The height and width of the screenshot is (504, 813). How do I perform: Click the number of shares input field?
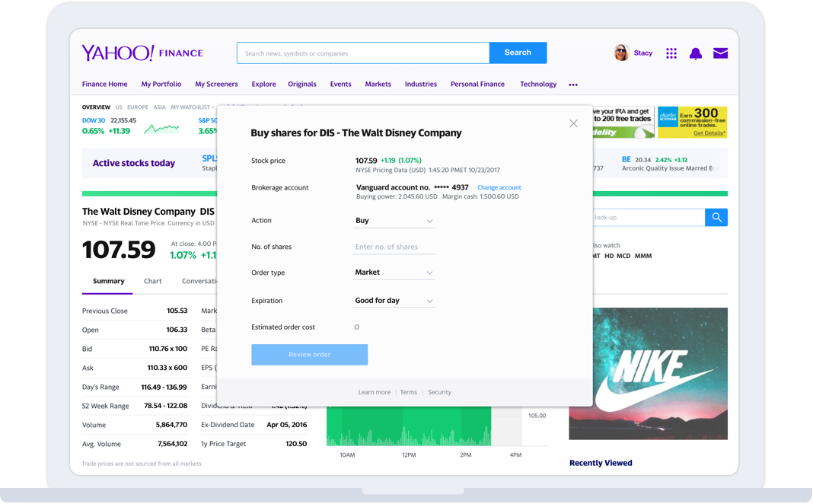click(x=394, y=247)
